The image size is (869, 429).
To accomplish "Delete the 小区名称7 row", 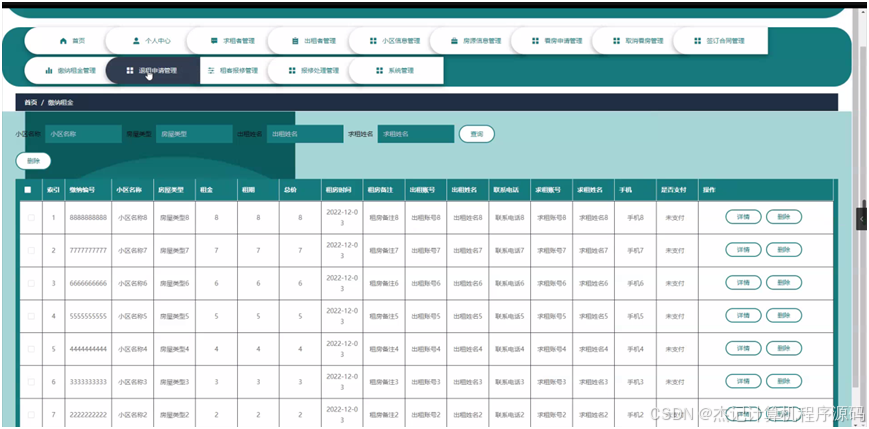I will pyautogui.click(x=784, y=250).
